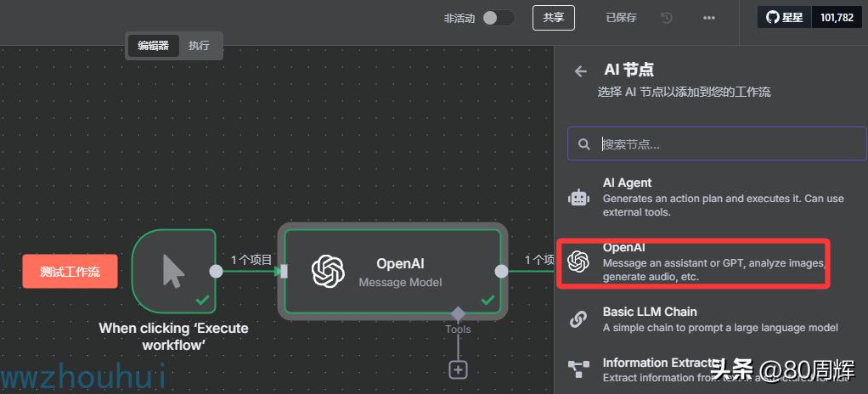Viewport: 868px width, 394px height.
Task: Pick the Message an assistant or GPT description
Action: pyautogui.click(x=714, y=269)
